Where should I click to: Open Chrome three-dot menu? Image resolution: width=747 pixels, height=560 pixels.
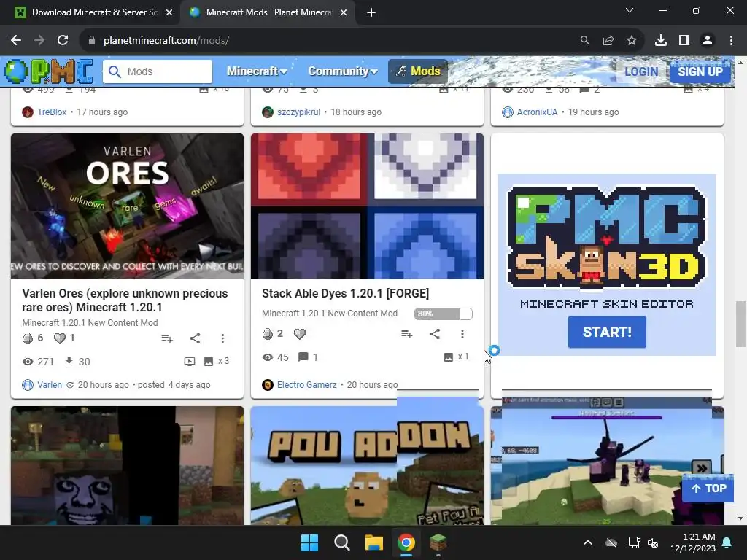pyautogui.click(x=731, y=41)
